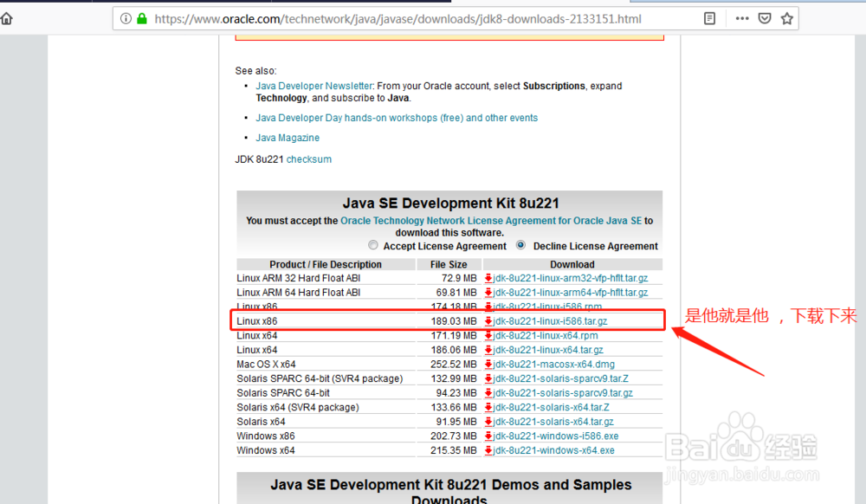Click the File Size column header
866x504 pixels.
click(449, 264)
